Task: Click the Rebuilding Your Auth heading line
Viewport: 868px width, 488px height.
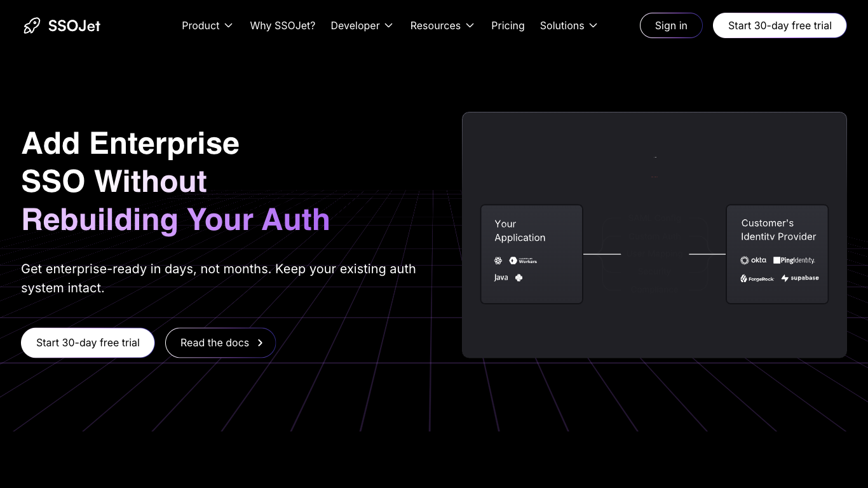Action: pos(176,220)
